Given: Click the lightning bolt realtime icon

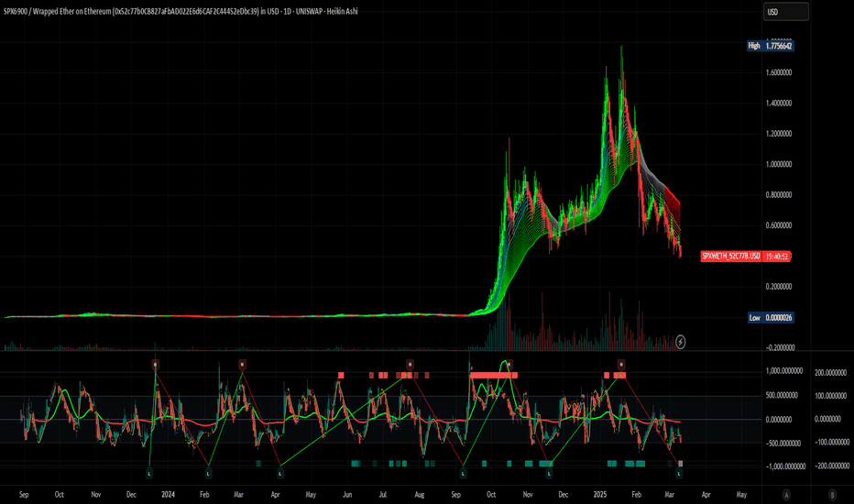Looking at the screenshot, I should [680, 342].
